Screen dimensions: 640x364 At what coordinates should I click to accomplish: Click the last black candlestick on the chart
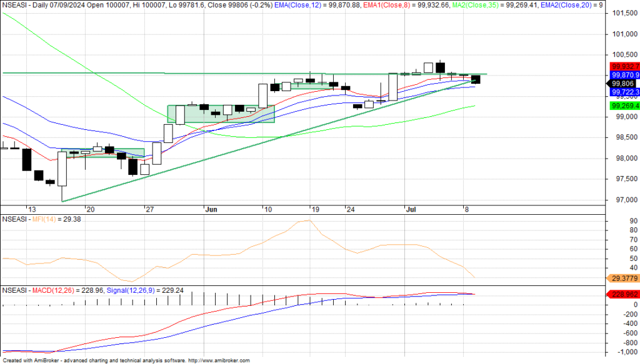point(476,79)
